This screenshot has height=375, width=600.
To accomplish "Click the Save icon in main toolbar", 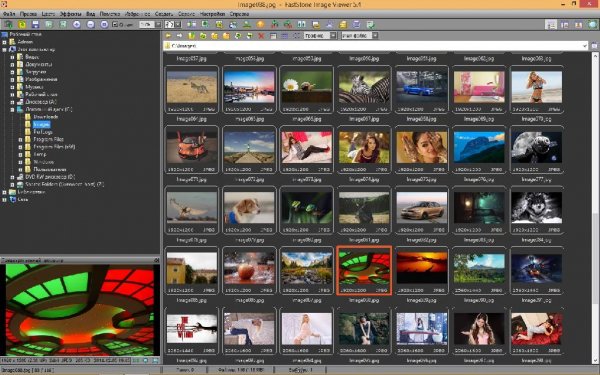I will coord(36,24).
